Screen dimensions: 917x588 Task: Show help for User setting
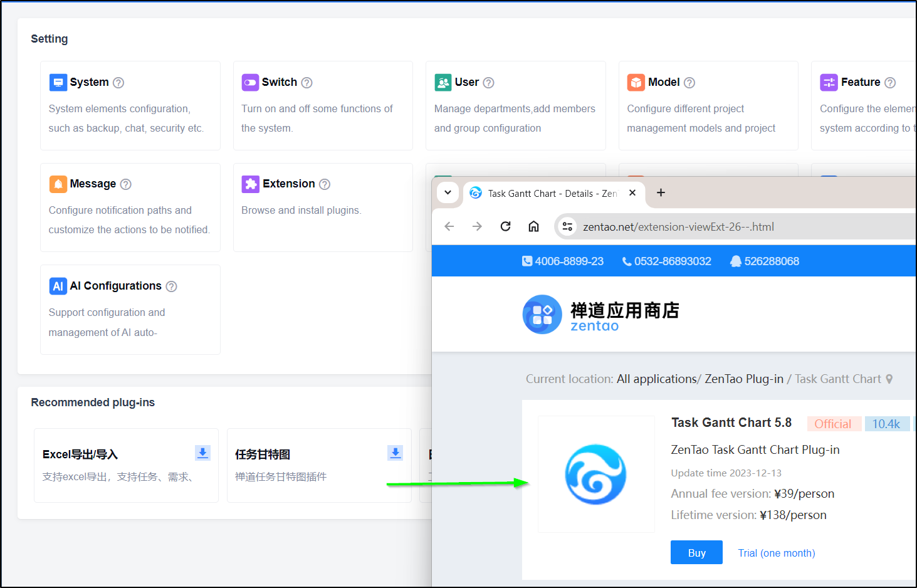(489, 83)
